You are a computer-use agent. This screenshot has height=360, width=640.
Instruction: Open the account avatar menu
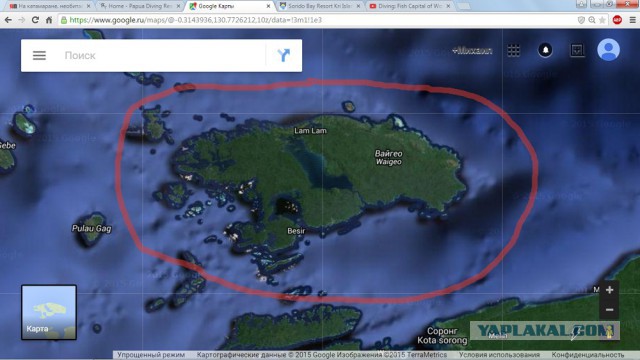[608, 50]
